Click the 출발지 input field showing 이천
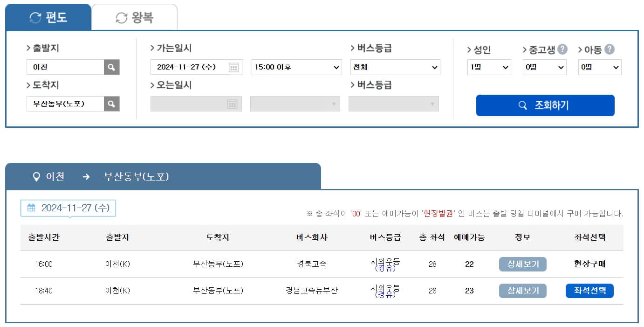Viewport: 644px width, 327px height. [65, 67]
